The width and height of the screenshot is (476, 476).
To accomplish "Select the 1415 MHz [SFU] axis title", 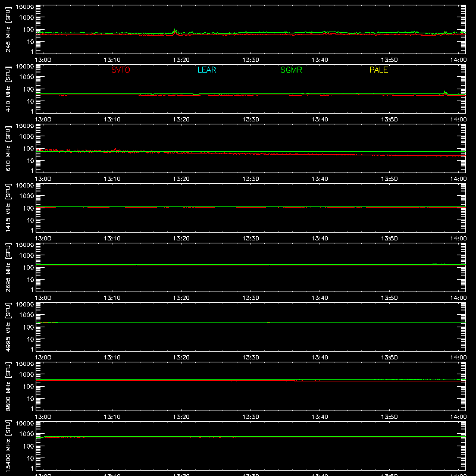I will coord(8,208).
